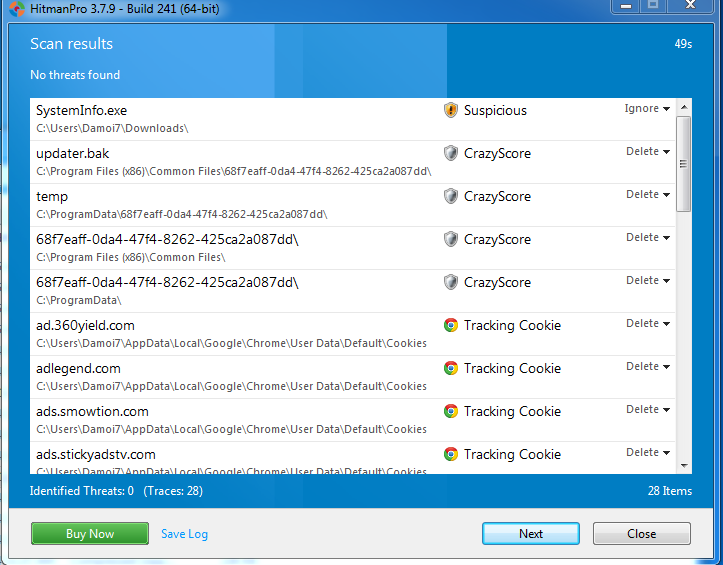Open the Delete dropdown for ads.stickyadstv.com
723x565 pixels.
click(647, 452)
